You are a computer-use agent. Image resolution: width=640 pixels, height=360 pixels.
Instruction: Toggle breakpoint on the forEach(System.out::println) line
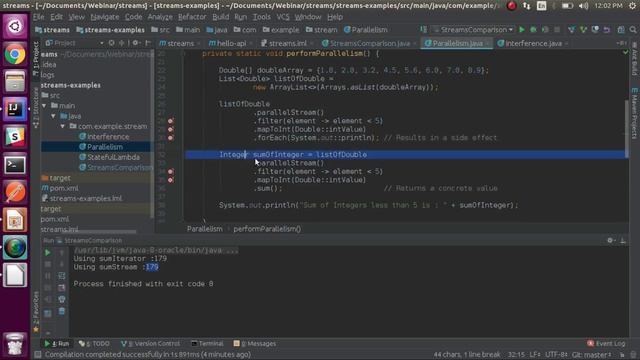[x=171, y=138]
